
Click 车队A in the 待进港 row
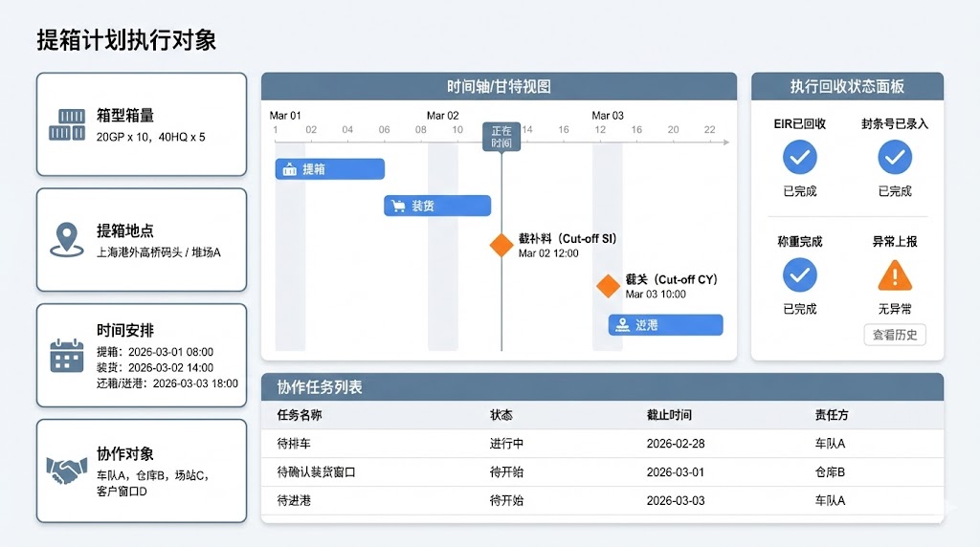(830, 500)
